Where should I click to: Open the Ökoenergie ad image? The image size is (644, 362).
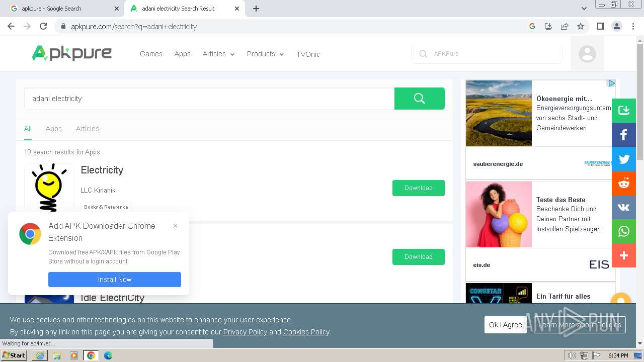tap(499, 113)
